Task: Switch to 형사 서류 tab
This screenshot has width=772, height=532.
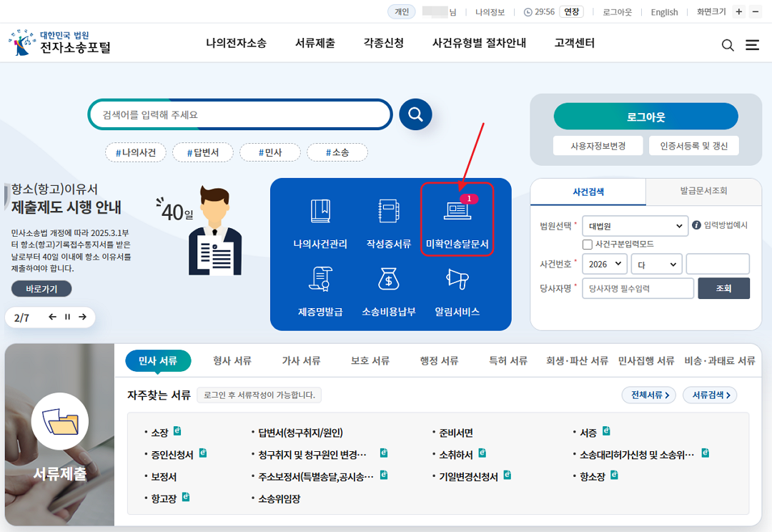Action: [232, 360]
